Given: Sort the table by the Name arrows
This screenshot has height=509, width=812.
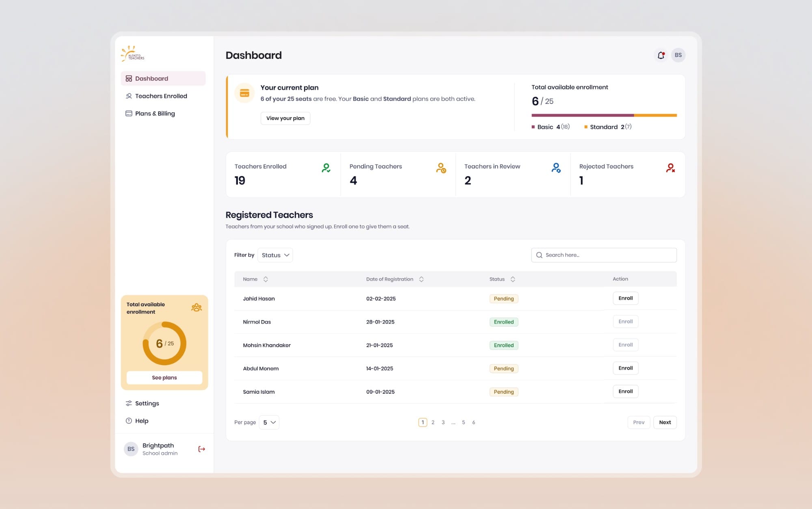Looking at the screenshot, I should [x=266, y=279].
